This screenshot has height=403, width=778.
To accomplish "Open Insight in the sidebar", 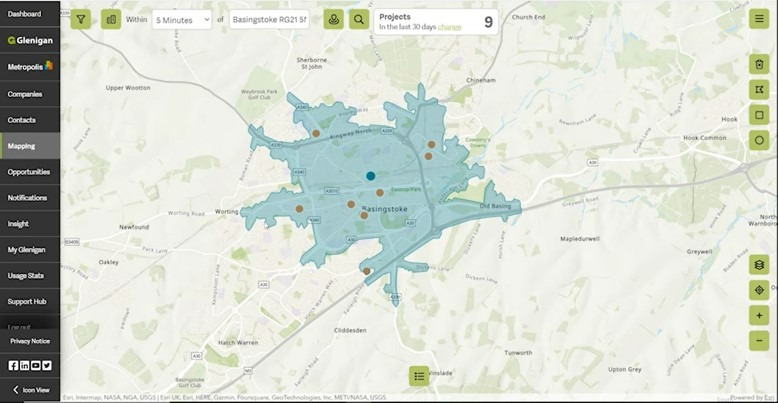I will tap(30, 224).
